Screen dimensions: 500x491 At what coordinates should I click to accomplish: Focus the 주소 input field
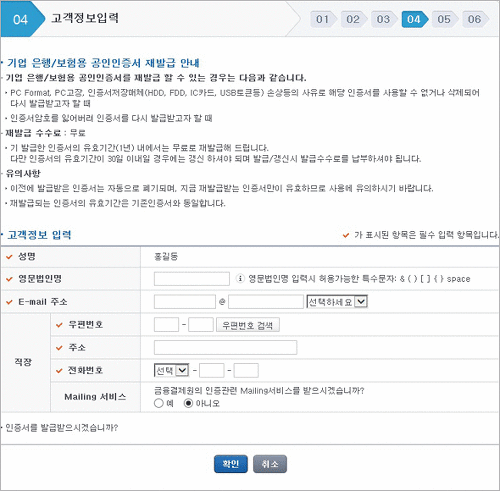tap(225, 348)
